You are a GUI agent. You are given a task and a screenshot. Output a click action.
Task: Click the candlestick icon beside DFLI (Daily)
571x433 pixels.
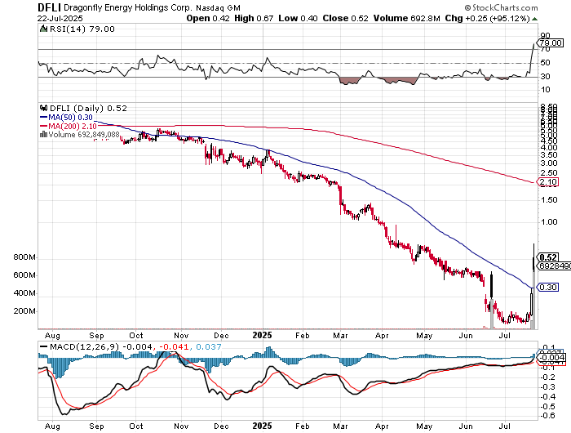click(44, 108)
